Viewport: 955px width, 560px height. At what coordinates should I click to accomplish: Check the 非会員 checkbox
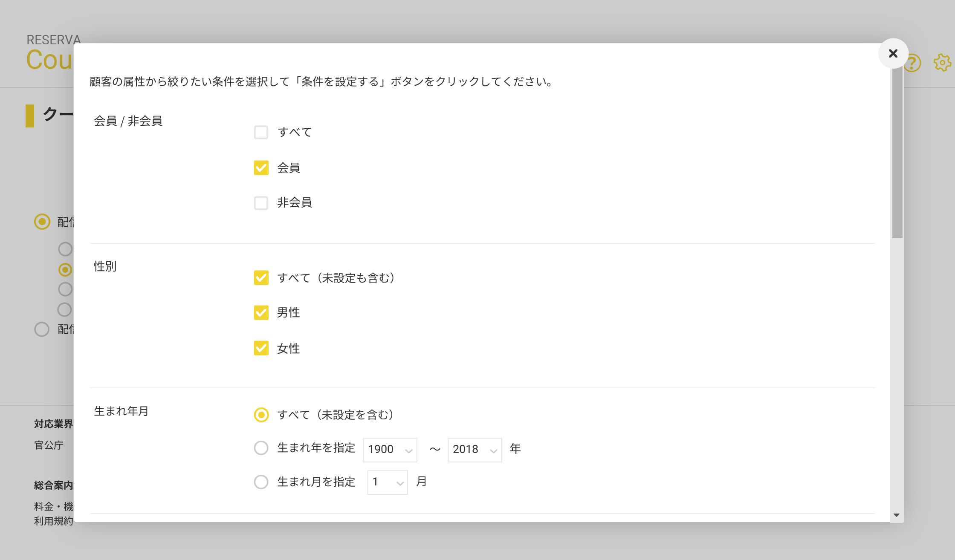tap(261, 203)
